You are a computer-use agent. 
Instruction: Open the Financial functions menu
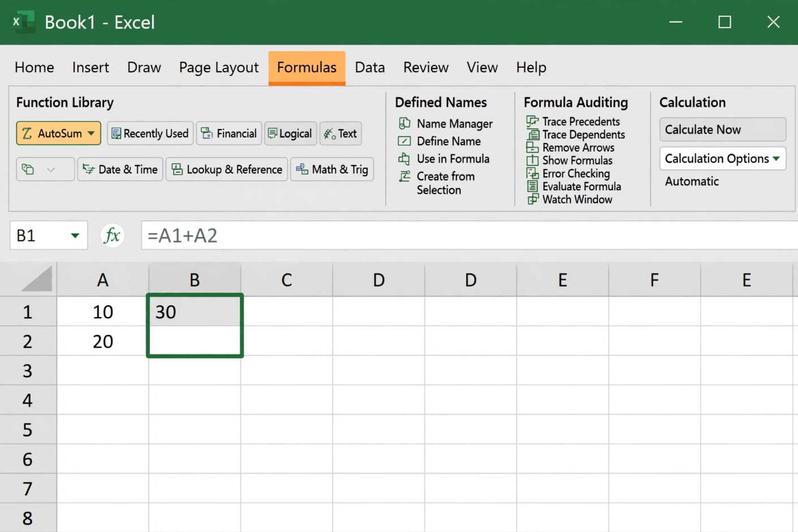click(x=229, y=133)
